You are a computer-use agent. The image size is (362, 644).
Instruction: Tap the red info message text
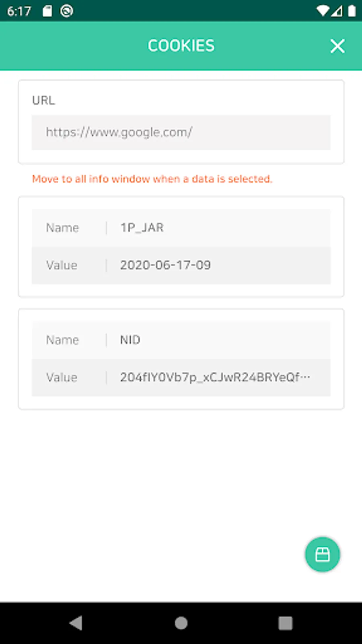point(152,179)
